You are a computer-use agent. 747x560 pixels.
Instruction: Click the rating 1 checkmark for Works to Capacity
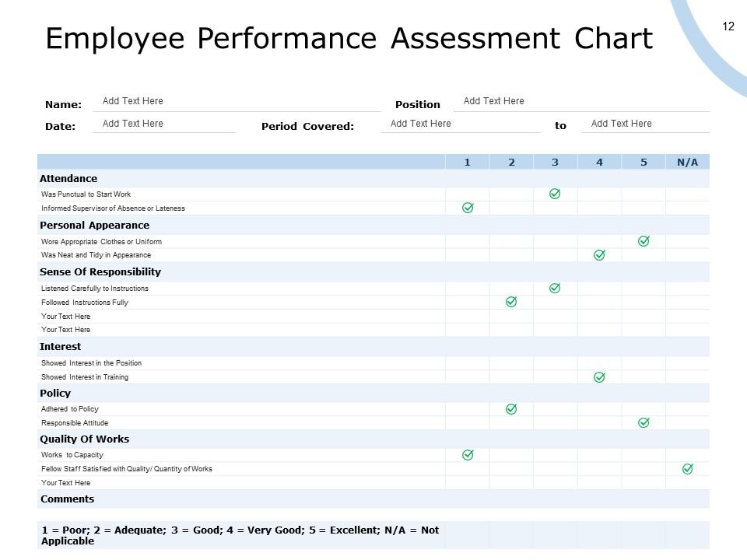(x=467, y=454)
